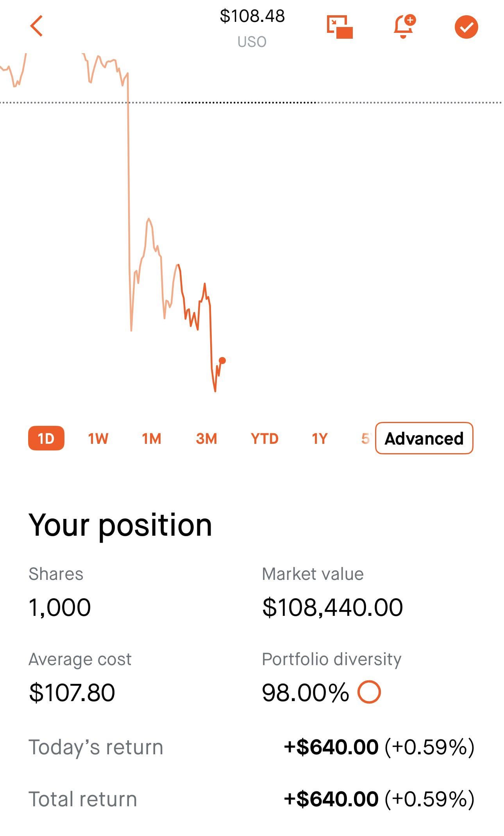This screenshot has width=504, height=836.
Task: Switch chart to 1M range
Action: [x=152, y=439]
